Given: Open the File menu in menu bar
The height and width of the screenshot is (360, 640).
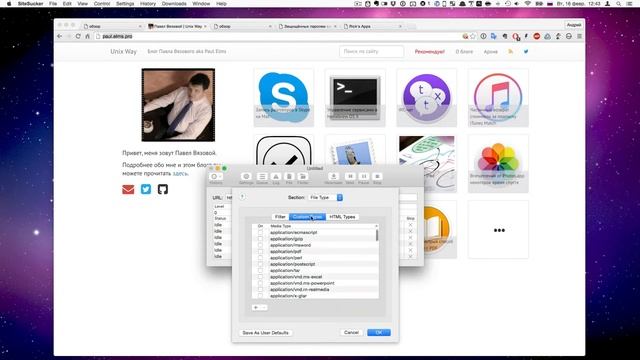Looking at the screenshot, I should tap(53, 4).
